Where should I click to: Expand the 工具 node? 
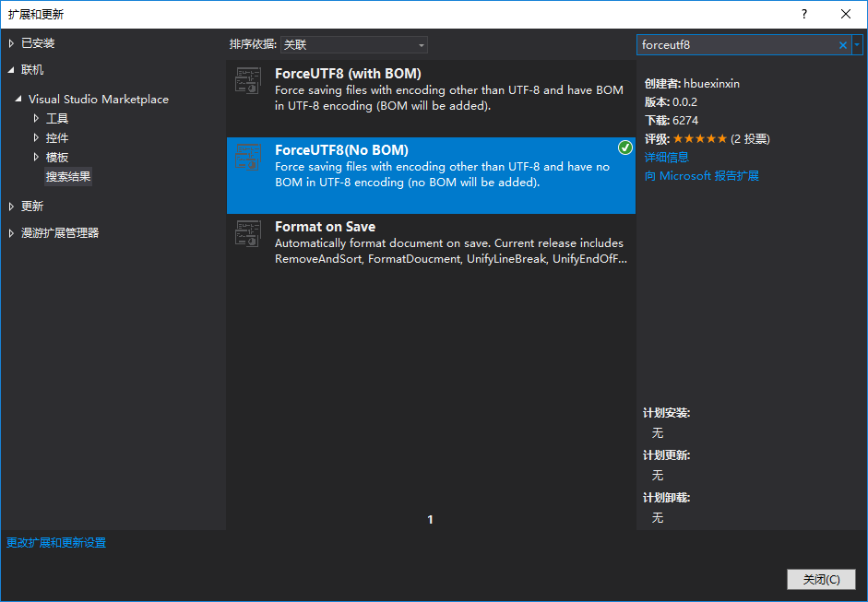[37, 118]
